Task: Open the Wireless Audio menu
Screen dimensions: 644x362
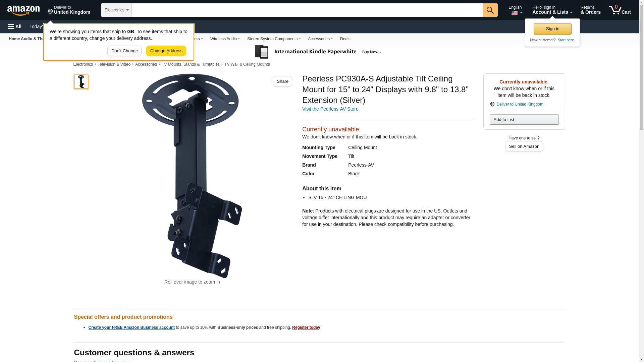Action: point(225,39)
